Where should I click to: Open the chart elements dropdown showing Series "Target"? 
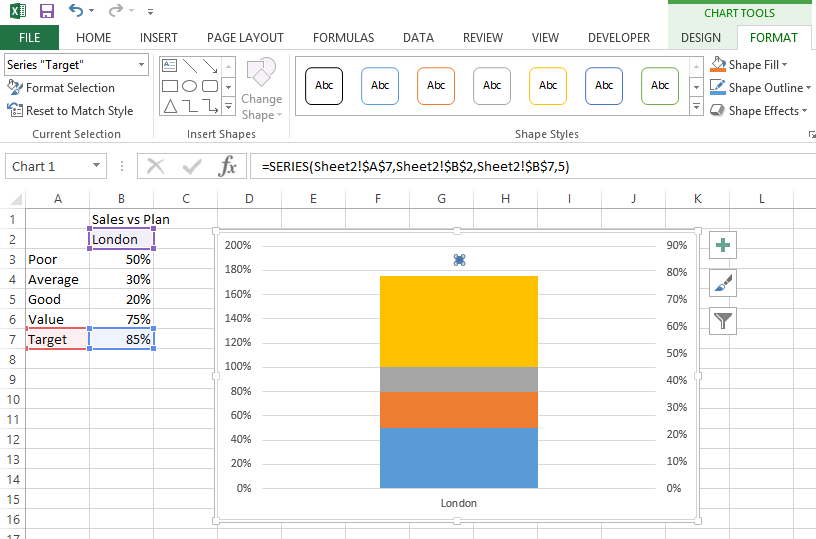76,65
